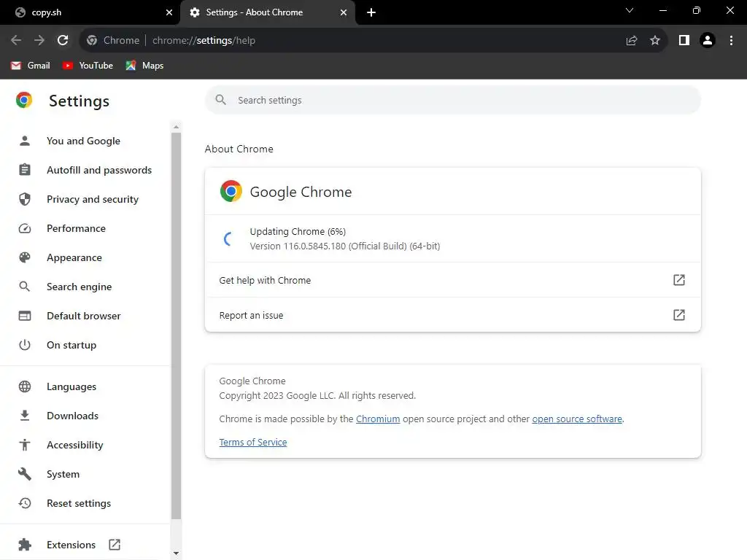Screen dimensions: 747x560
Task: Click the share page icon in address bar
Action: click(x=632, y=41)
